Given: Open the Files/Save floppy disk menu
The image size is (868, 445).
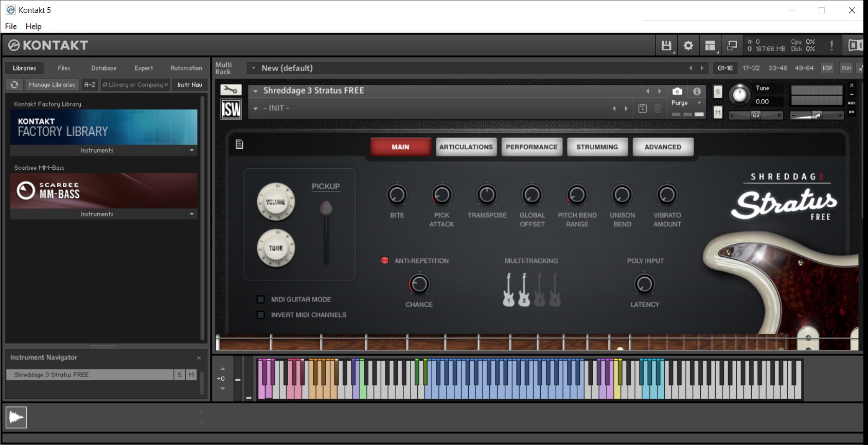Looking at the screenshot, I should pos(666,45).
